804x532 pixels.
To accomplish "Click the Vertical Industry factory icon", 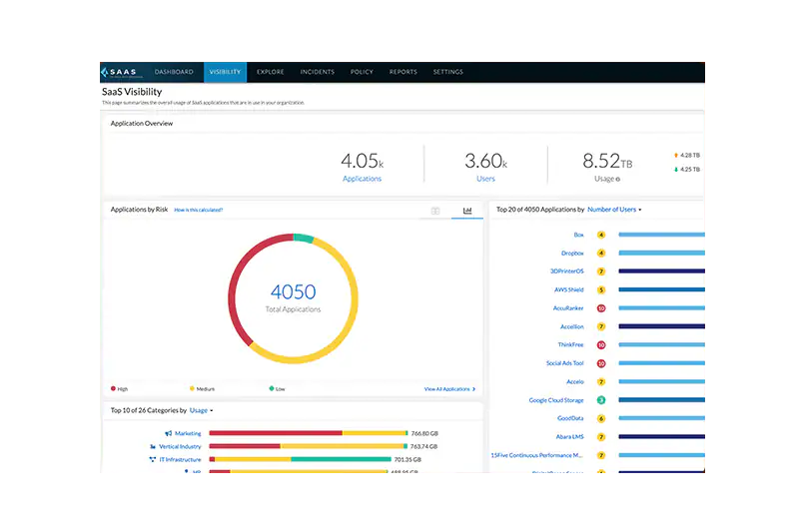I will 152,446.
